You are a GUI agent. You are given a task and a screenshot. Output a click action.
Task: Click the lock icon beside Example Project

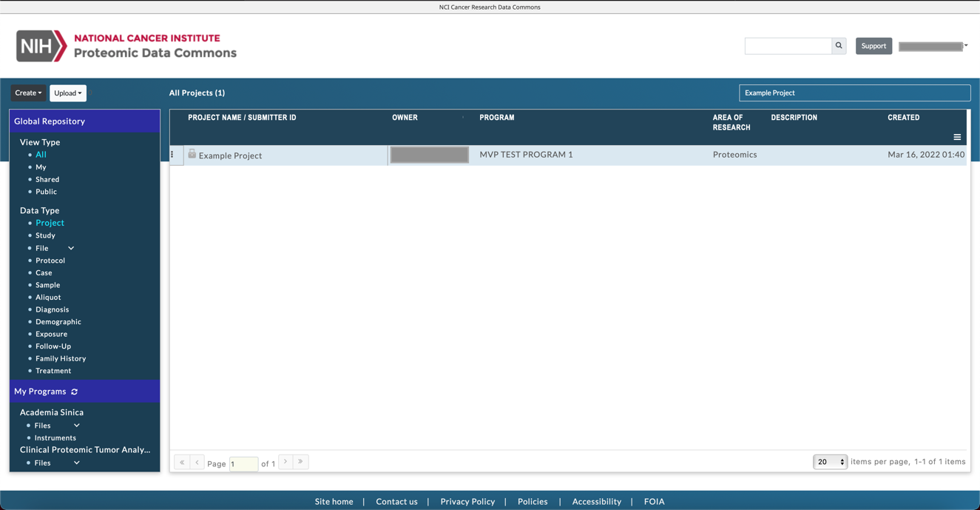click(x=192, y=154)
